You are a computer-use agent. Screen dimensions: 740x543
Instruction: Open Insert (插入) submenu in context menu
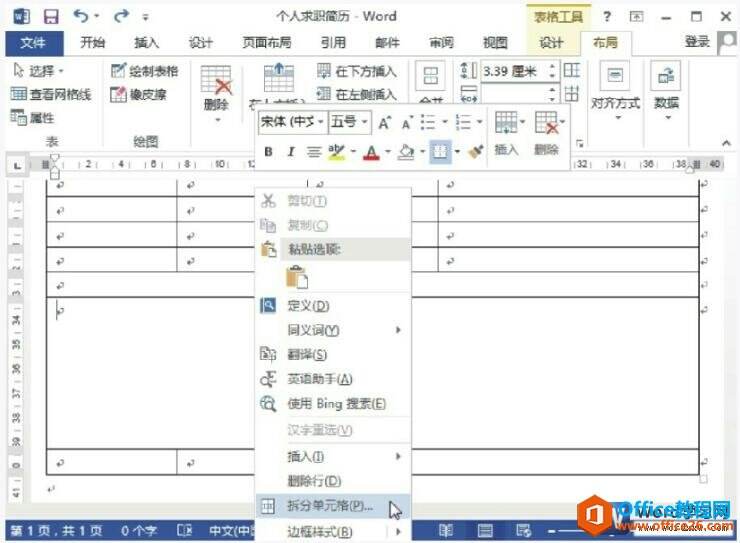(x=333, y=457)
